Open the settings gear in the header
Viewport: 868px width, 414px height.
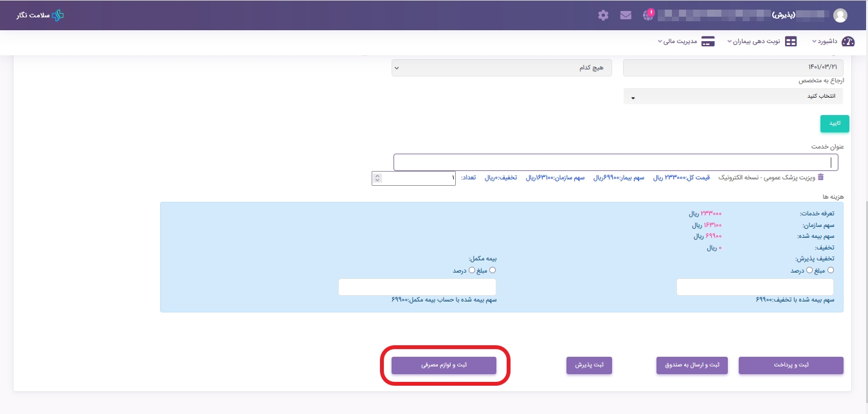(x=603, y=15)
